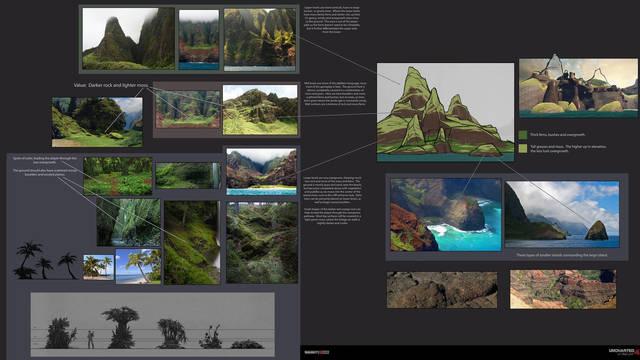Open the concept art with the rocky fortress island
The image size is (640, 360).
pos(578,88)
